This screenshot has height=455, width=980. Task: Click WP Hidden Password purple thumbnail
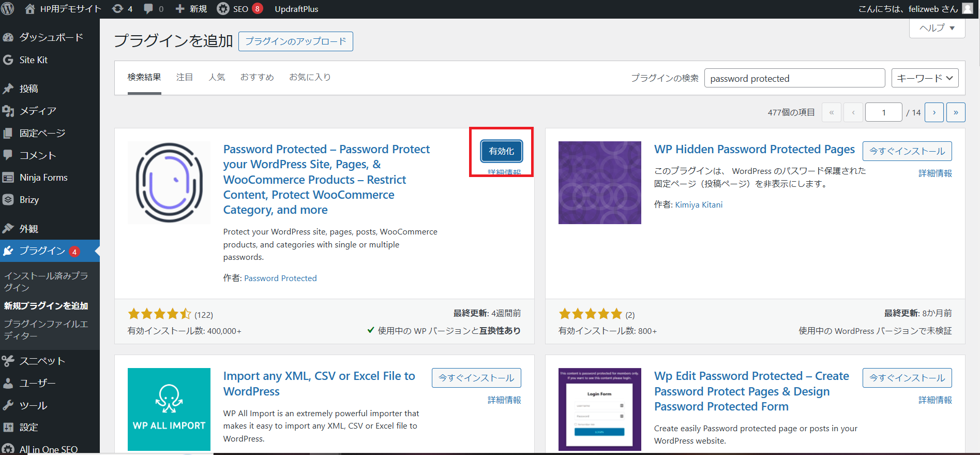600,183
